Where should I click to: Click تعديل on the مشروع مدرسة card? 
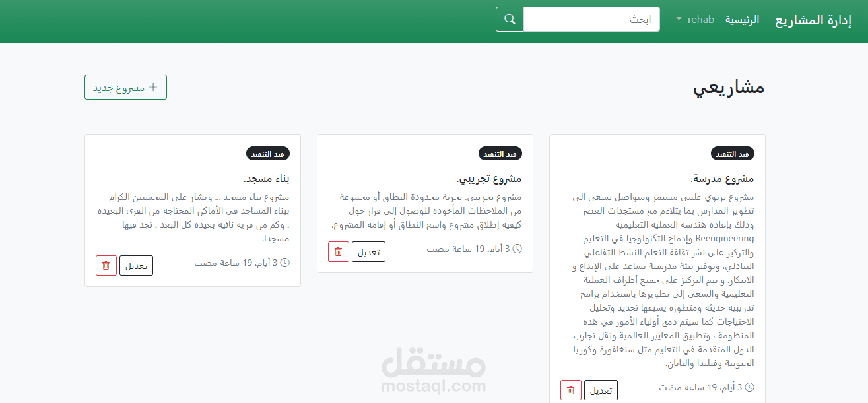pos(601,390)
